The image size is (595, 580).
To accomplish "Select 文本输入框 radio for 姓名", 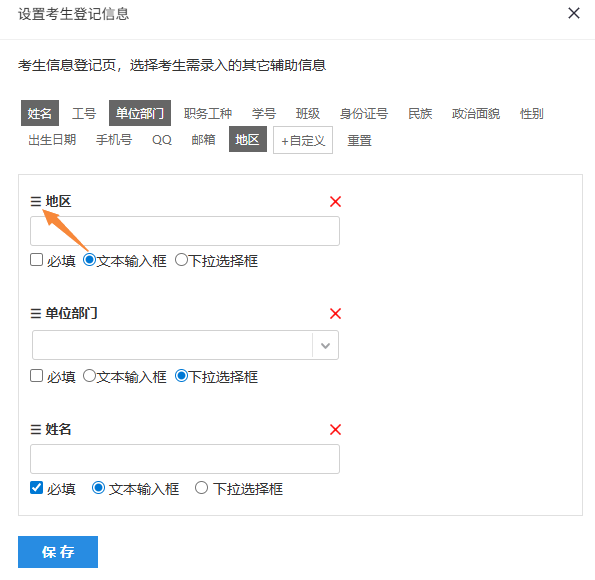I will click(98, 488).
